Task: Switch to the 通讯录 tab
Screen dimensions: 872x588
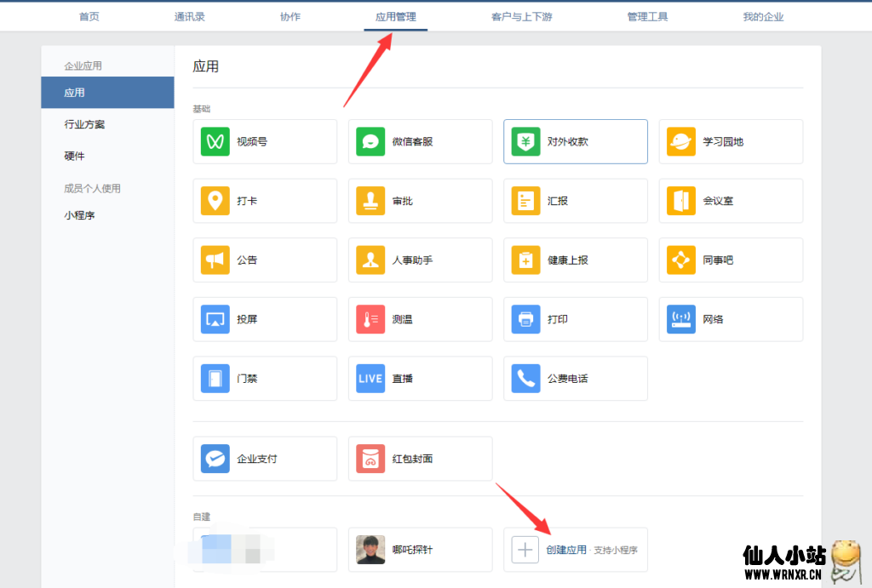Action: [x=189, y=17]
